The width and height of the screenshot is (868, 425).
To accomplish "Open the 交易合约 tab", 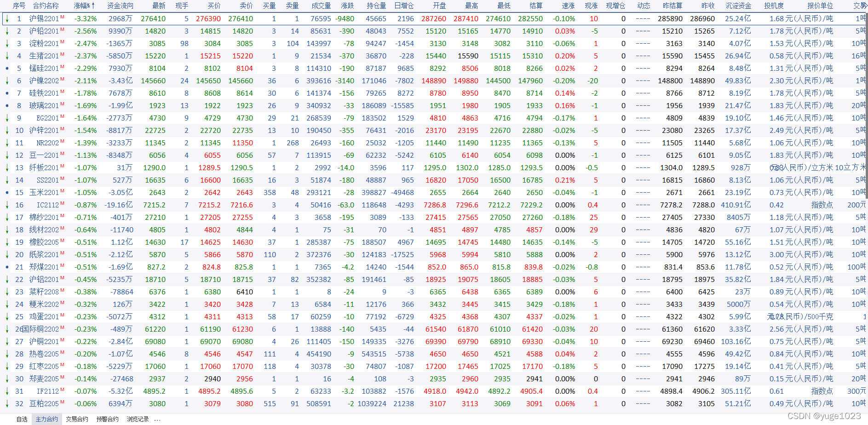I will click(x=77, y=419).
